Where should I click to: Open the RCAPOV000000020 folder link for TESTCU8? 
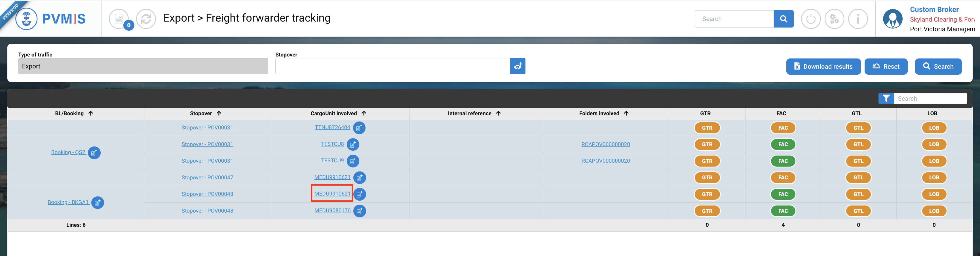click(605, 144)
